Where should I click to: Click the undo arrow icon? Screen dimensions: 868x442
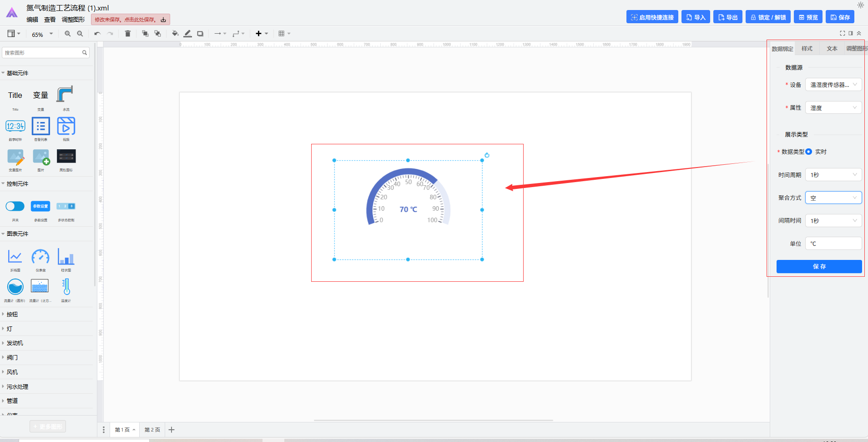[x=97, y=34]
